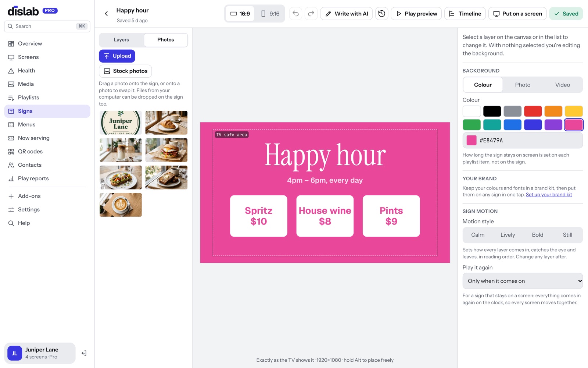This screenshot has width=588, height=368.
Task: Go back using the left chevron arrow
Action: [x=106, y=14]
